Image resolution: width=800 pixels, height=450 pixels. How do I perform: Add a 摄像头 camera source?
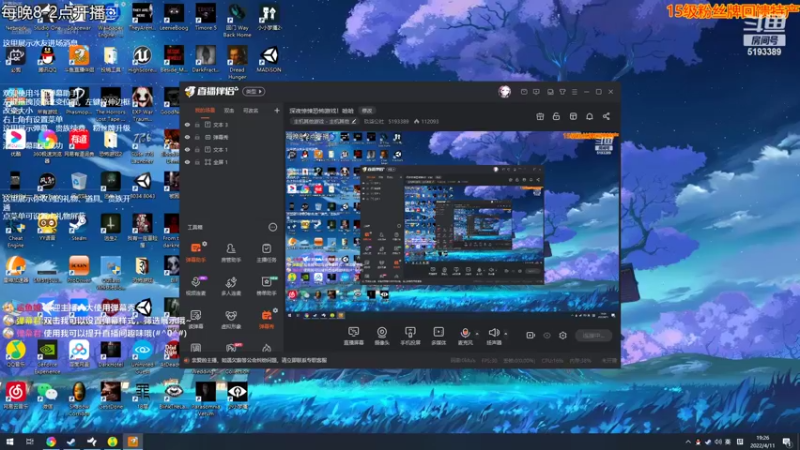(382, 336)
